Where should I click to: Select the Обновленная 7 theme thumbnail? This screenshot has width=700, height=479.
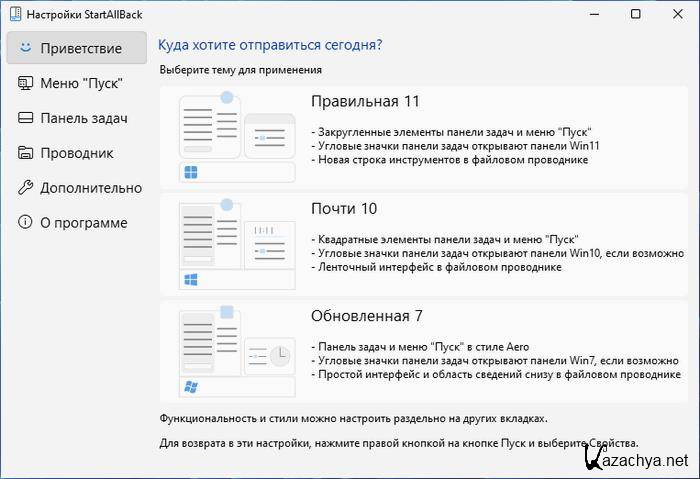coord(236,350)
